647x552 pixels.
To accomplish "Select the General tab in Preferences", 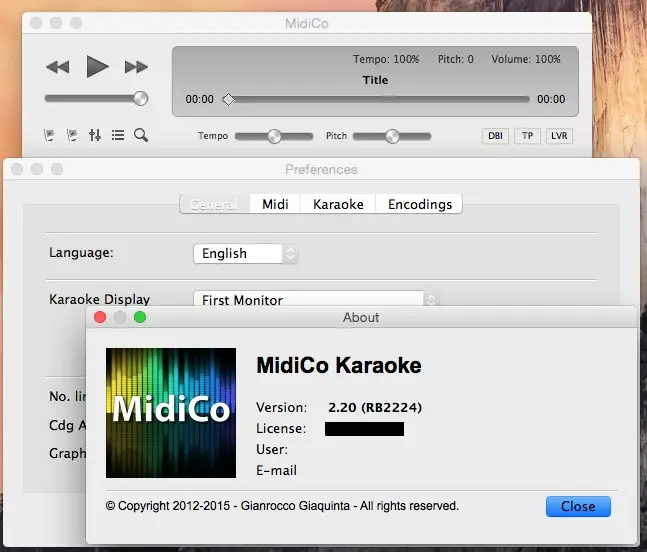I will (215, 204).
